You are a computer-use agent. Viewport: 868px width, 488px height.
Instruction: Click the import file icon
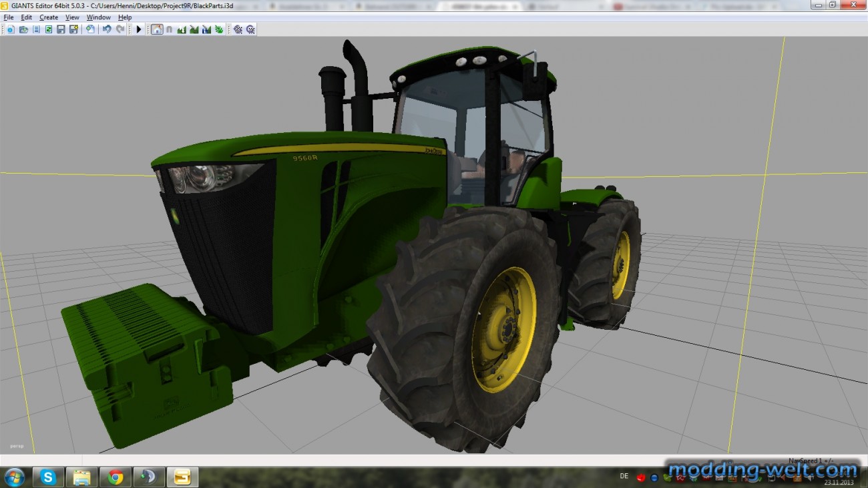(90, 29)
